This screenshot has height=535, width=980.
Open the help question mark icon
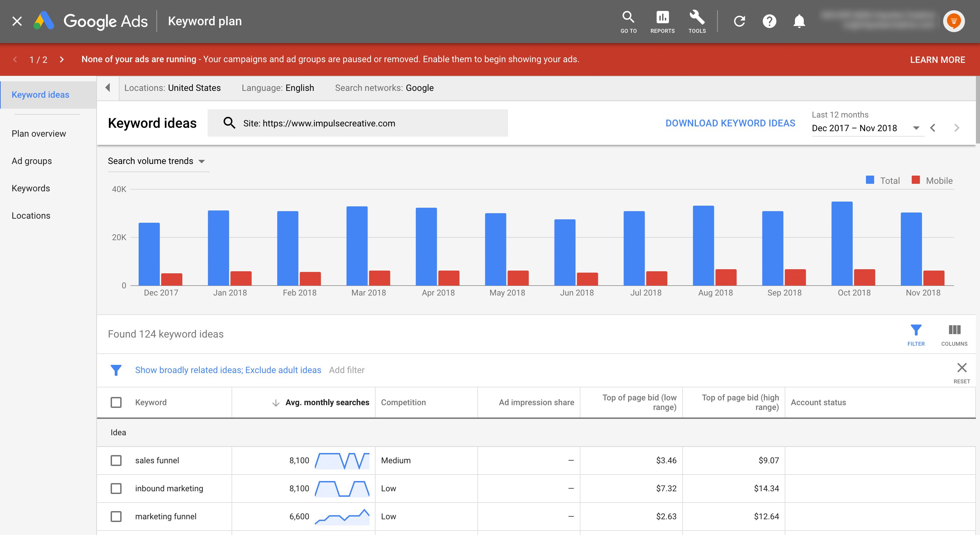769,21
